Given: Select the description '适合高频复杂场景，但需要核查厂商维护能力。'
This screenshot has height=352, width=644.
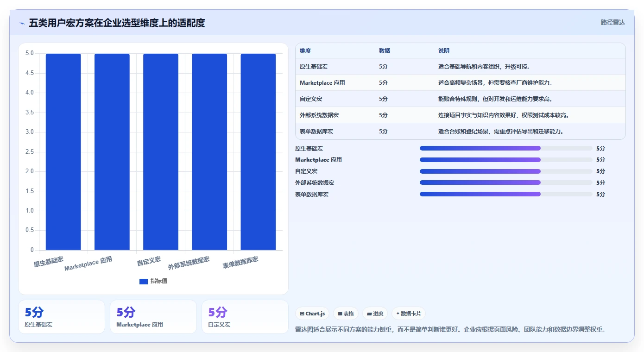Looking at the screenshot, I should tap(495, 83).
